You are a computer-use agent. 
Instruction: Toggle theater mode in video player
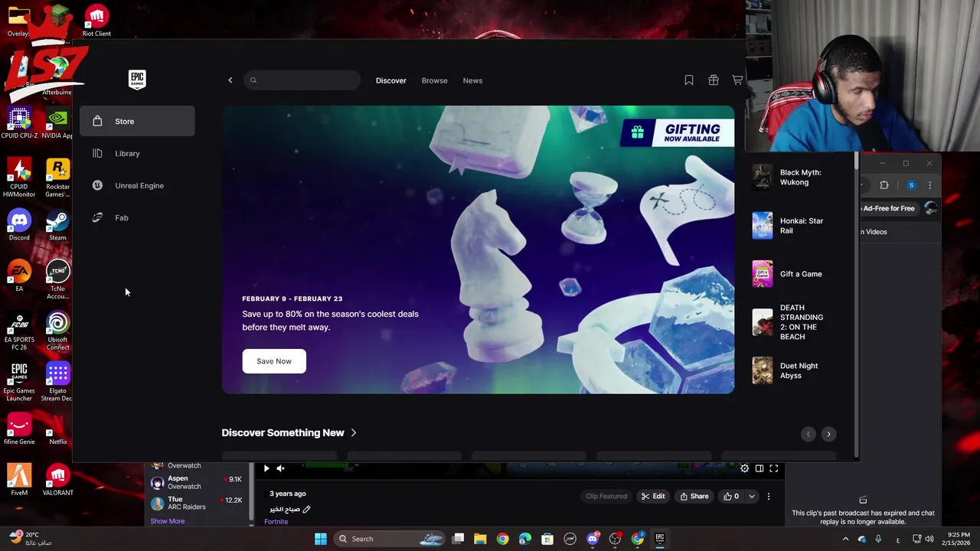click(759, 468)
